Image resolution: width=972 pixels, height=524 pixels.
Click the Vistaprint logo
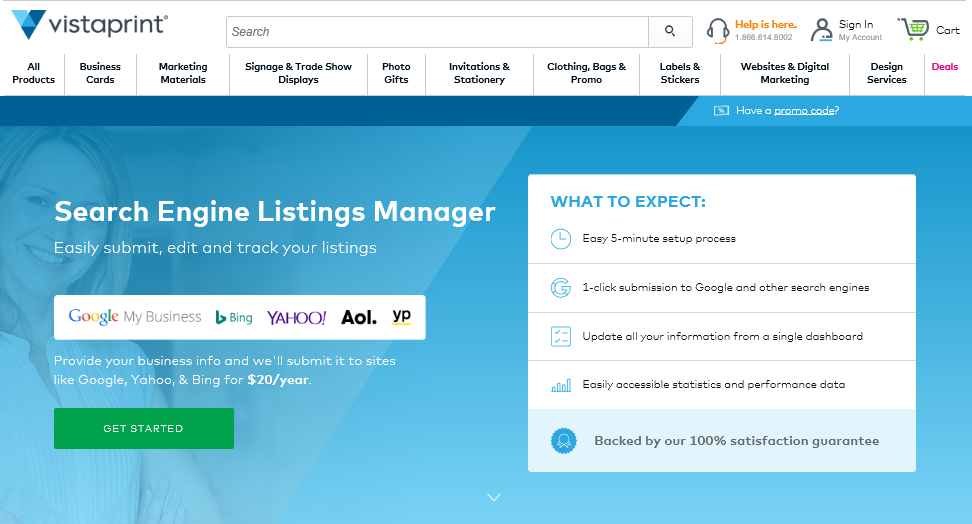90,25
